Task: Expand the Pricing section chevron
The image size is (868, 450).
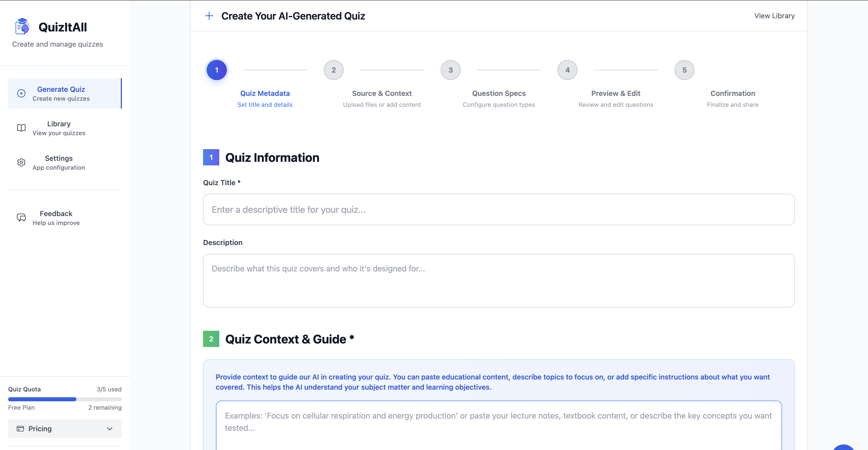Action: [109, 429]
